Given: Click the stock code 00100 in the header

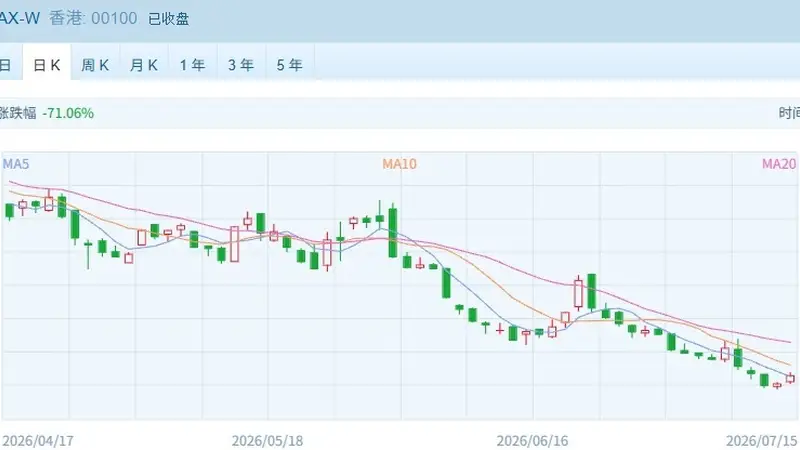Looking at the screenshot, I should point(114,19).
